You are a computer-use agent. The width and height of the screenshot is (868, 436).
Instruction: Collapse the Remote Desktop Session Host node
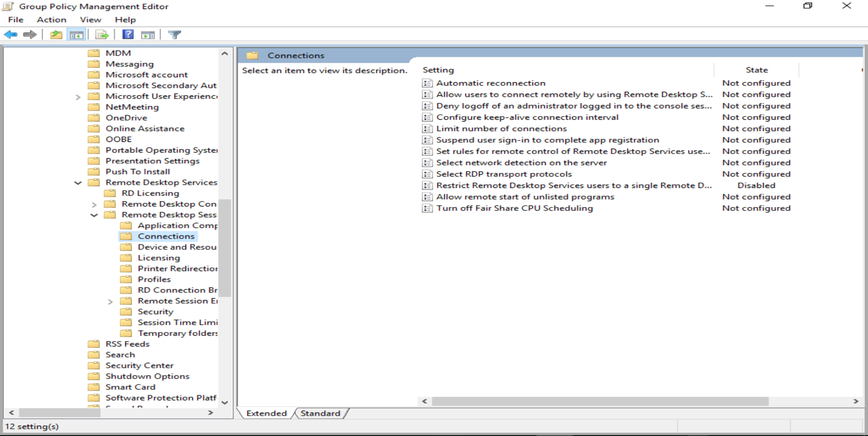94,215
